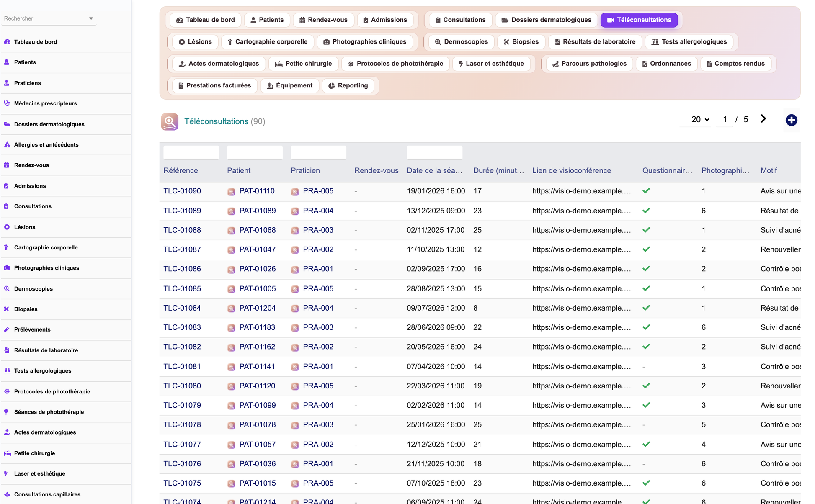Toggle questionnaire checkmark for TLC-01090
The height and width of the screenshot is (504, 815).
[646, 191]
